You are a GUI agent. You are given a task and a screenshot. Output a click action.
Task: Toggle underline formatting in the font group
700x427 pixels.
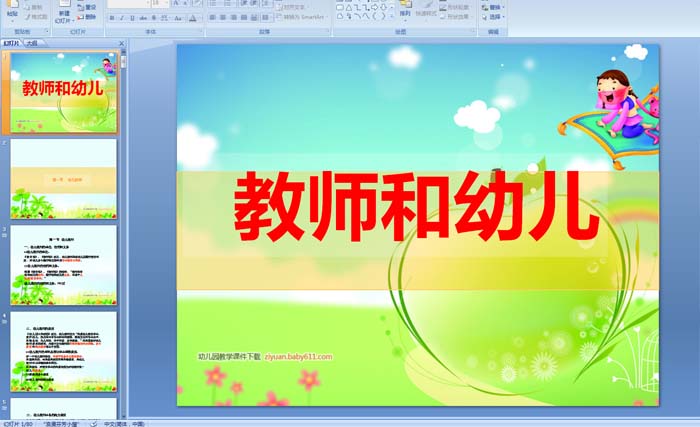tap(132, 18)
